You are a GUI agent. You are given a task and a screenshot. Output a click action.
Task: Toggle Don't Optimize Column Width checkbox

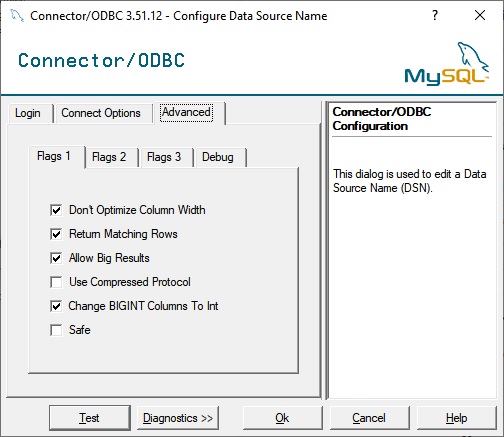(56, 210)
